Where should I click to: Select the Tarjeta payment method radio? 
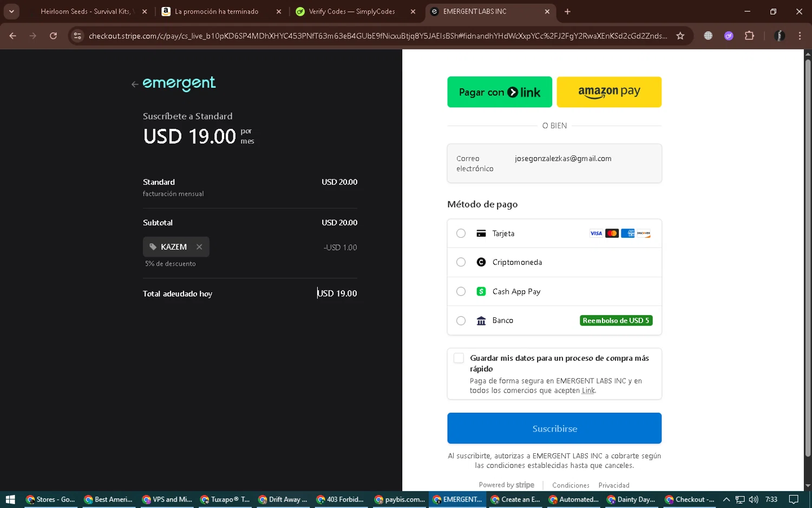point(461,233)
